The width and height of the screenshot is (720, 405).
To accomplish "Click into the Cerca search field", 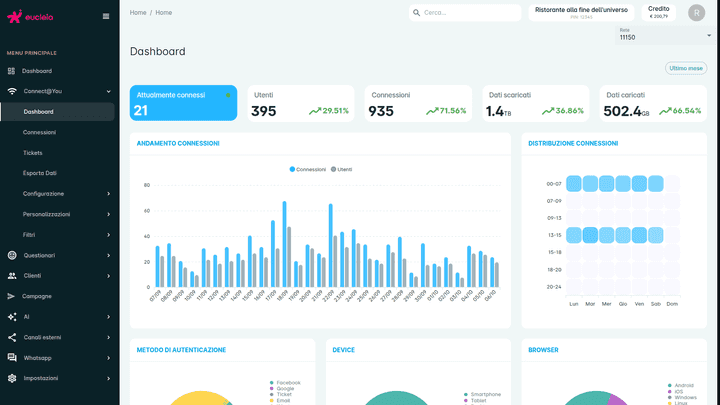I will [x=465, y=13].
